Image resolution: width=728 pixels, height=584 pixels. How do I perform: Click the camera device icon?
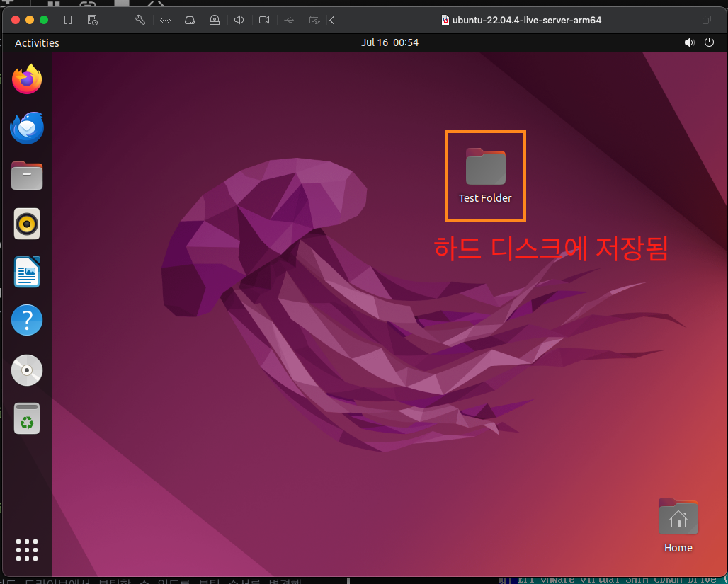tap(264, 20)
